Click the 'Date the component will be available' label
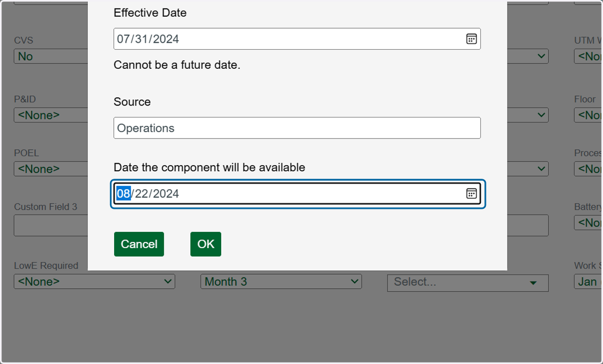 coord(210,167)
